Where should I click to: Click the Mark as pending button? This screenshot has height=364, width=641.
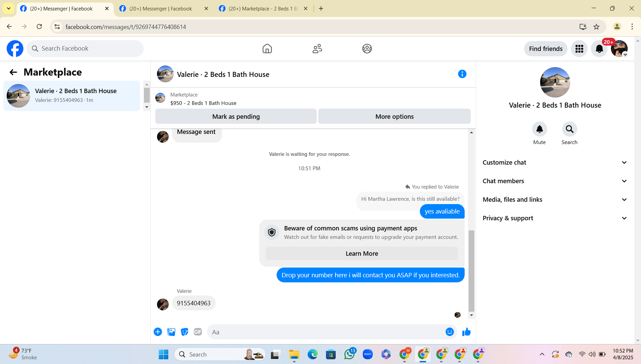(236, 116)
